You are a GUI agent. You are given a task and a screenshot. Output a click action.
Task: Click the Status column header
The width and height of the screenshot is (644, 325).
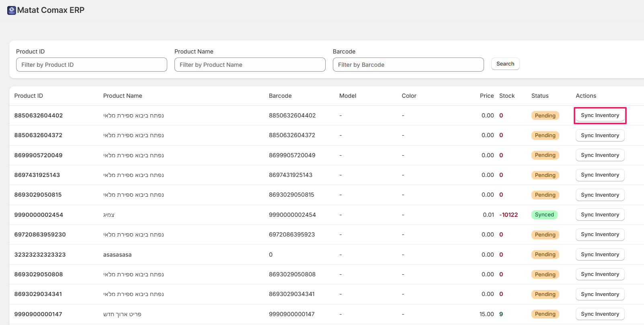[540, 96]
